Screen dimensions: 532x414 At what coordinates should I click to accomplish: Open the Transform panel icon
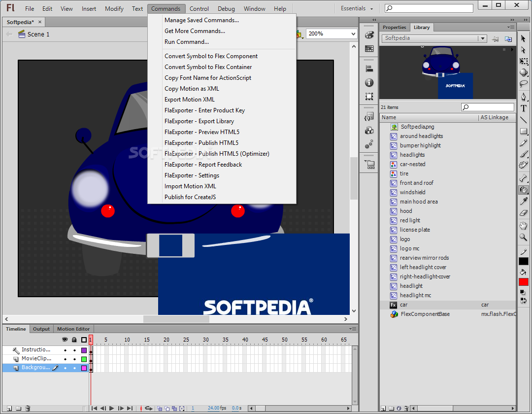point(369,97)
